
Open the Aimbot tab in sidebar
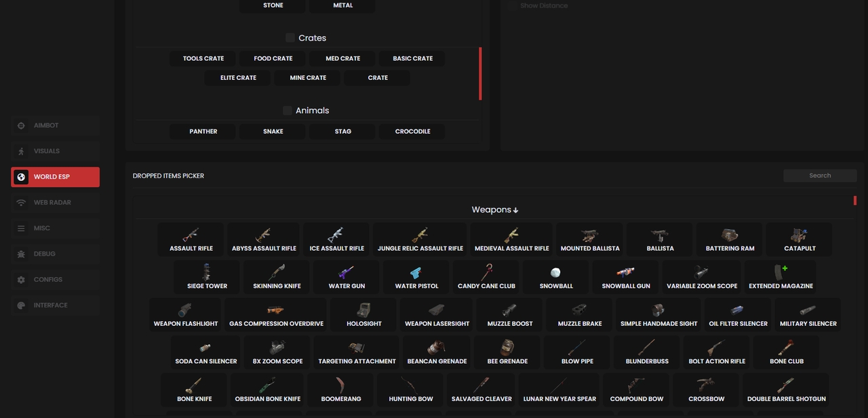click(56, 125)
